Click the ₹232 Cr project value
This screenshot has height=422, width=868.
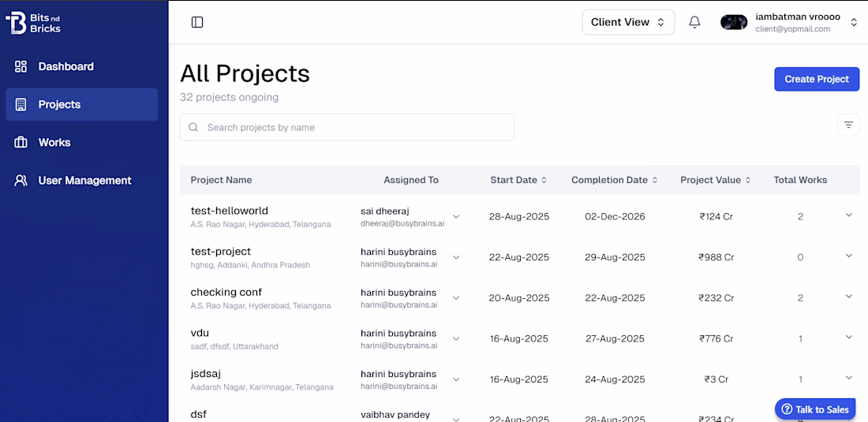[x=716, y=298]
